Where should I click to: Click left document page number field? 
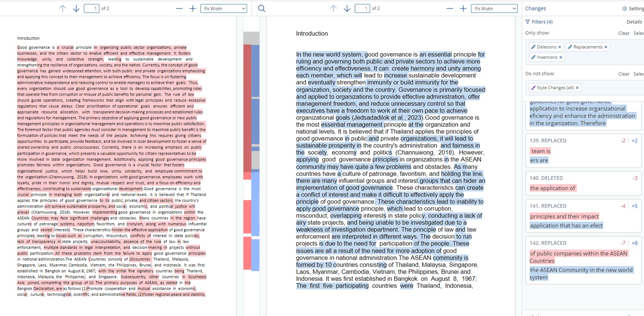tap(91, 8)
